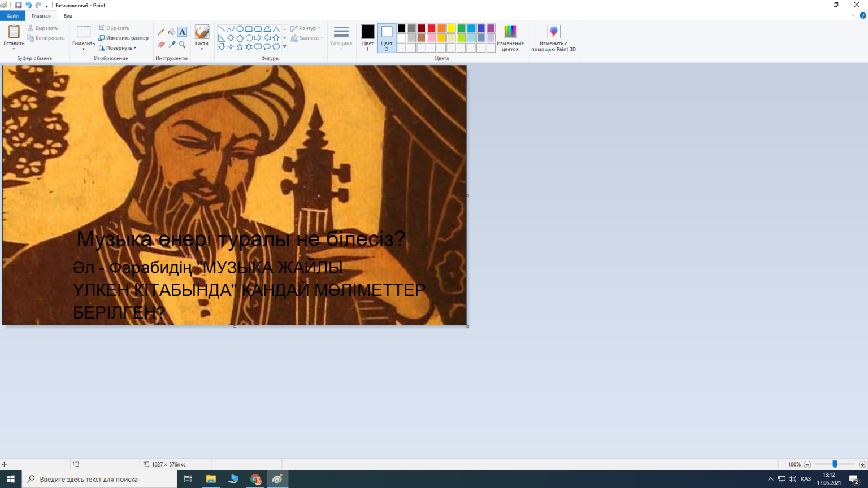Collapse the ribbon with the chevron
The width and height of the screenshot is (868, 488).
coord(853,16)
